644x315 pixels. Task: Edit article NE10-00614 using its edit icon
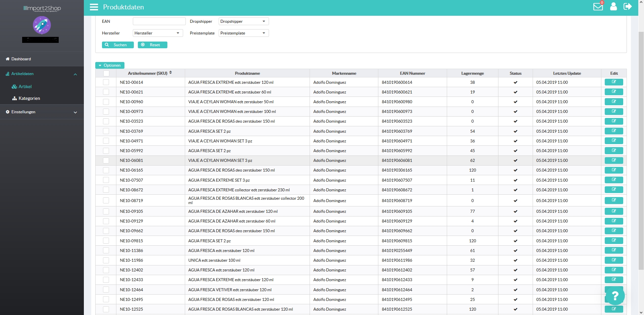click(613, 82)
